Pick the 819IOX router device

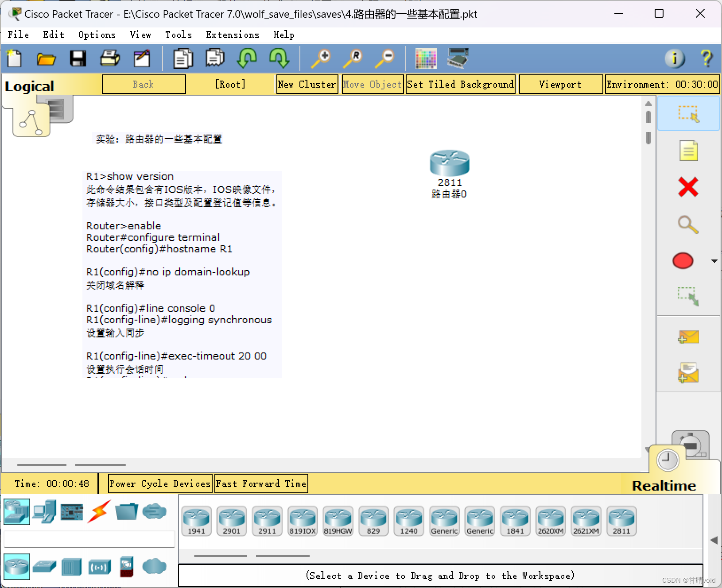pos(303,521)
